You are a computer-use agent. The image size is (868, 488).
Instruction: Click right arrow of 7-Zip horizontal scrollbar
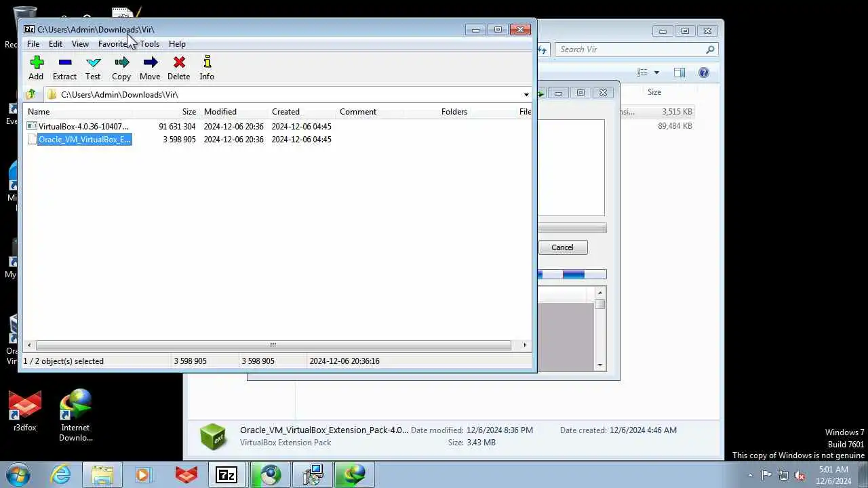coord(525,345)
